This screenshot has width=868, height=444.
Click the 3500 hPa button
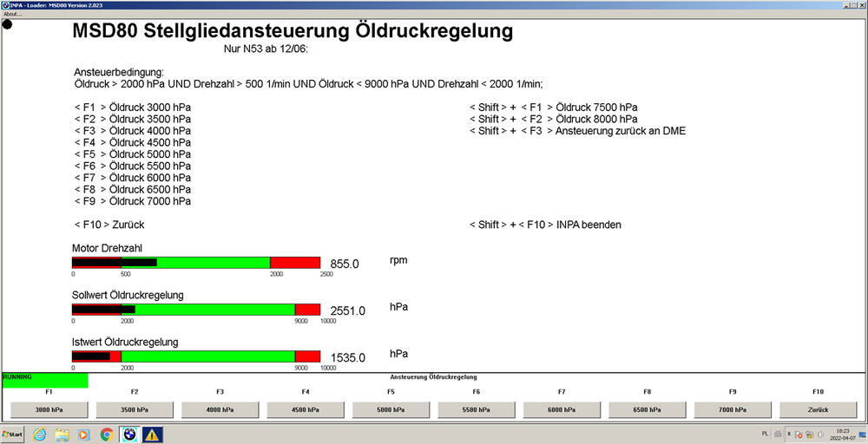pyautogui.click(x=135, y=409)
